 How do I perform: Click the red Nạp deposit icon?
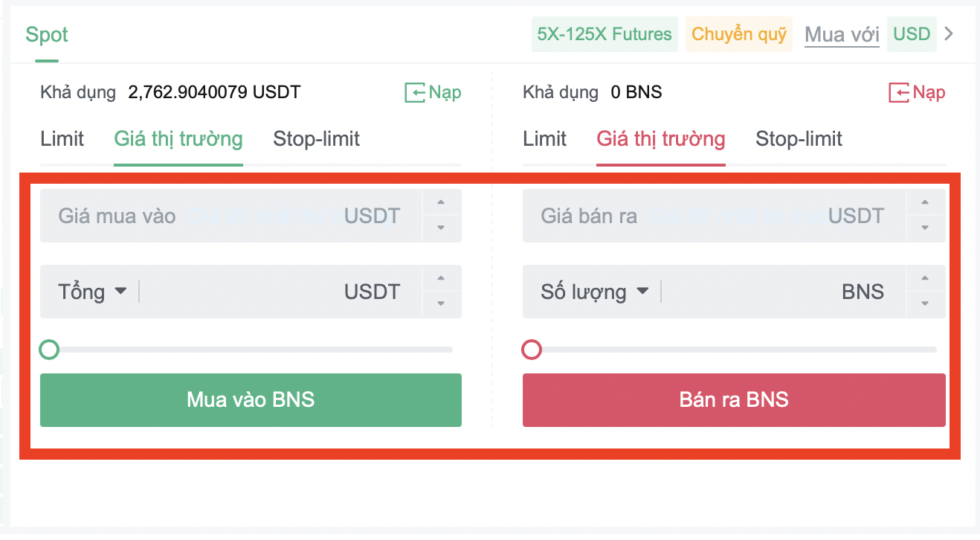899,93
